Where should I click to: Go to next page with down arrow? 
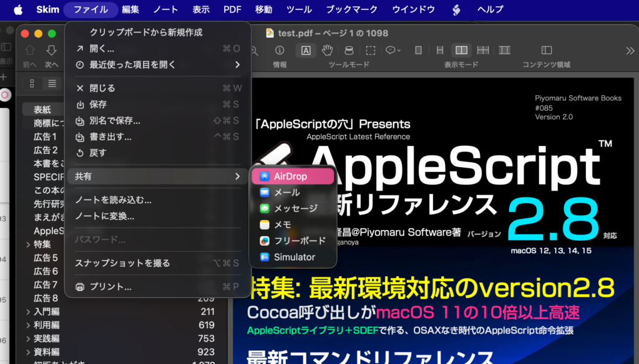coord(51,50)
